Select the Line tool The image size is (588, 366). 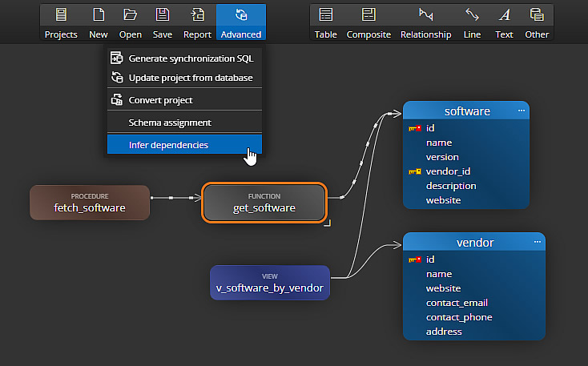(x=472, y=22)
